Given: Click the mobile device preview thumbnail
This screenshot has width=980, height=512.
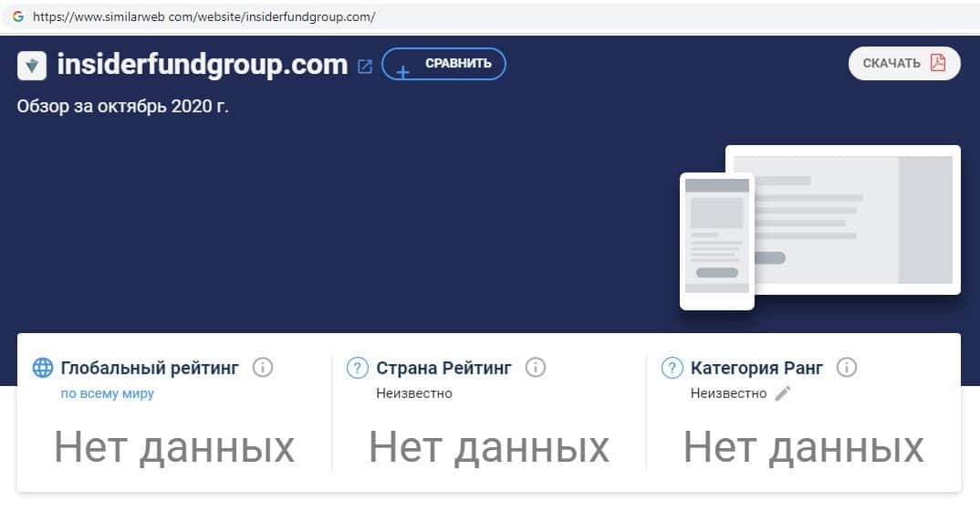Looking at the screenshot, I should 717,241.
